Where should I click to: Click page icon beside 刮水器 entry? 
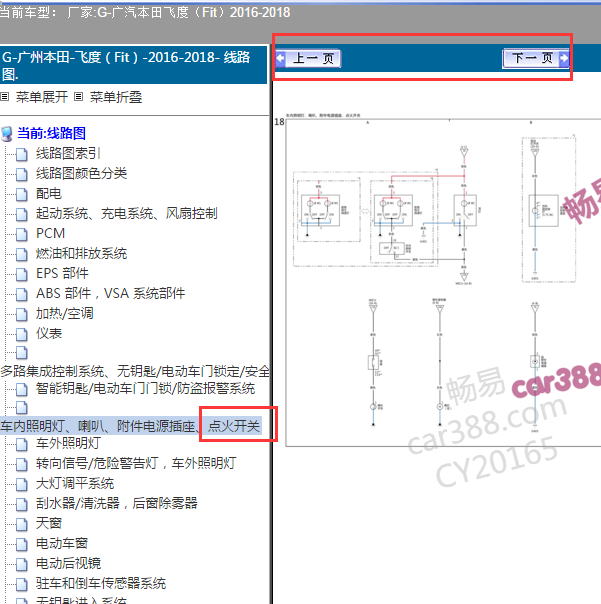coord(22,504)
